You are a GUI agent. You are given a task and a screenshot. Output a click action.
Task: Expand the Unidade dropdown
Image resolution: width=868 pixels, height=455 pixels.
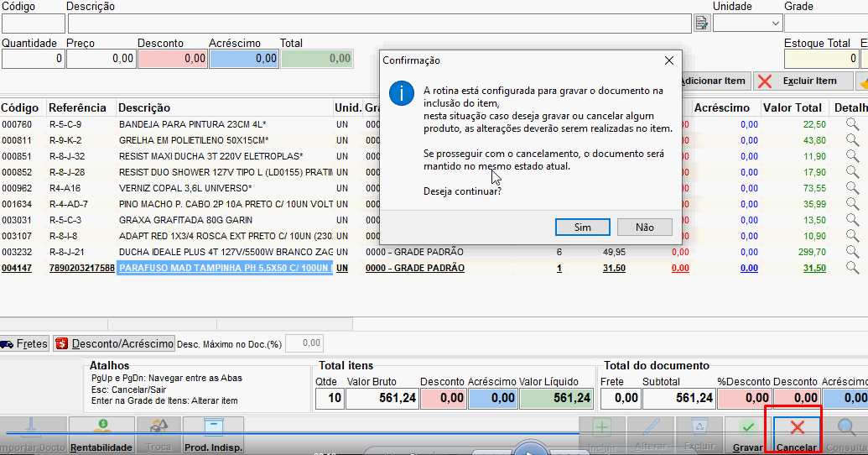tap(775, 24)
